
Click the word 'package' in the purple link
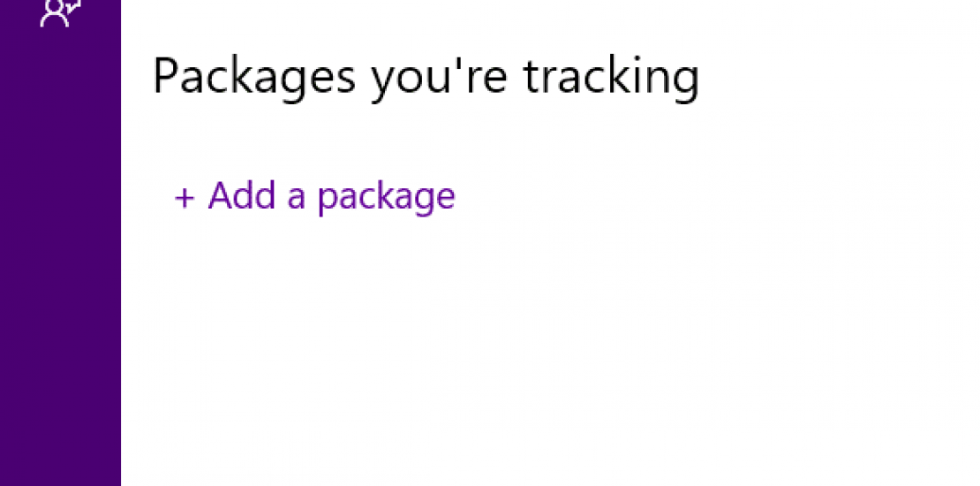(386, 198)
